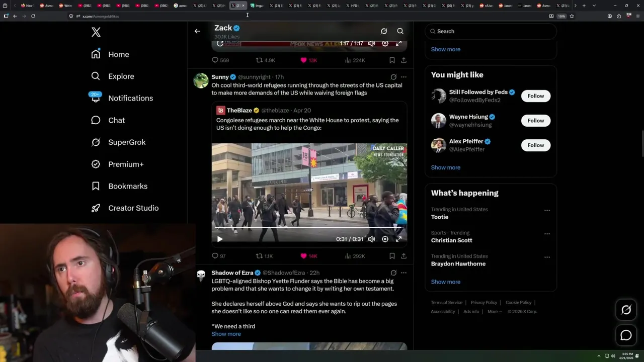Open more options for Tootie trend
The image size is (644, 362).
tap(547, 210)
